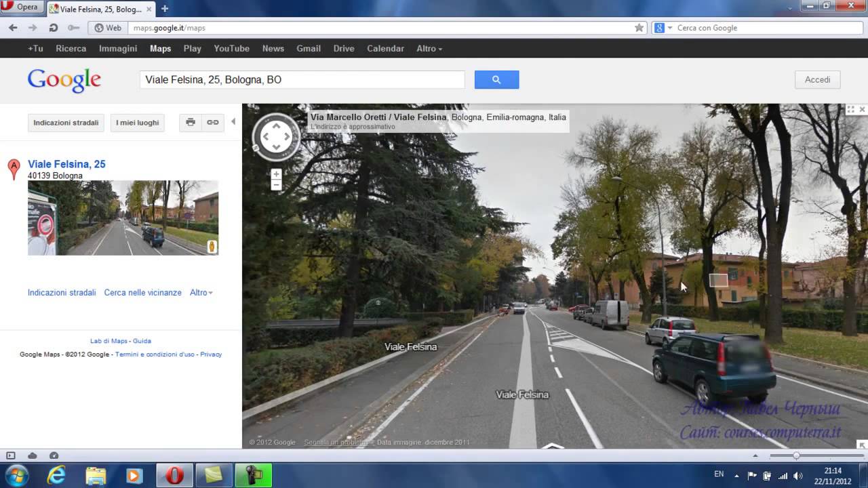Click the Google Maps search input field

pos(302,80)
